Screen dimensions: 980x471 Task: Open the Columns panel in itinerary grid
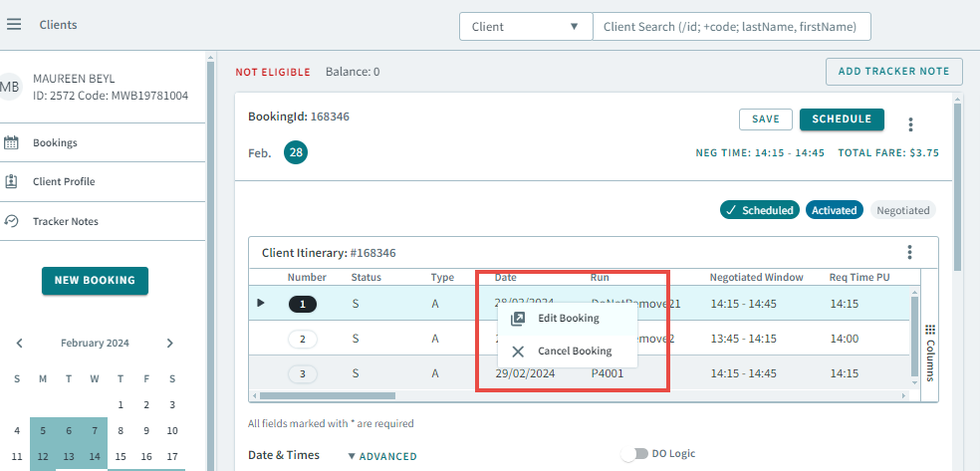pyautogui.click(x=930, y=353)
